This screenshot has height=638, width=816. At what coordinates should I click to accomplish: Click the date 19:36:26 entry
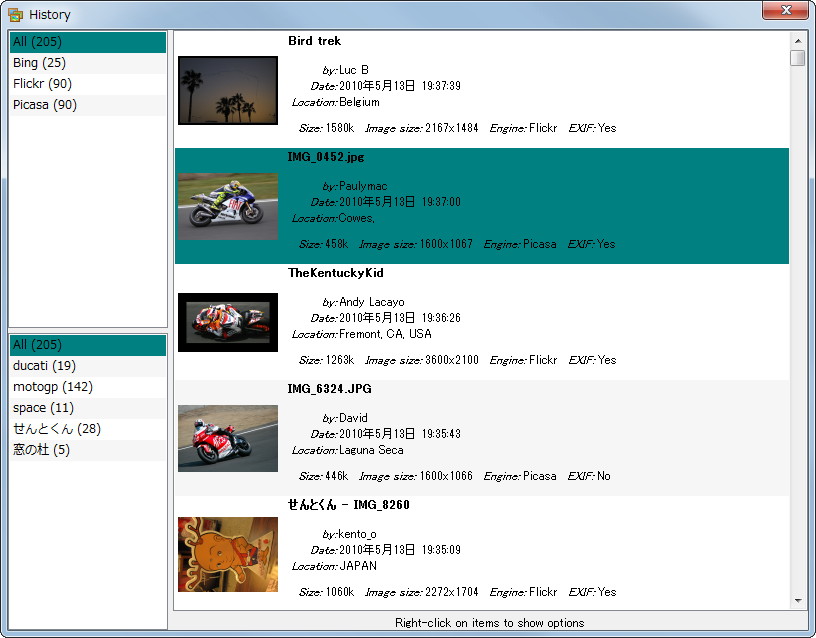pos(400,318)
